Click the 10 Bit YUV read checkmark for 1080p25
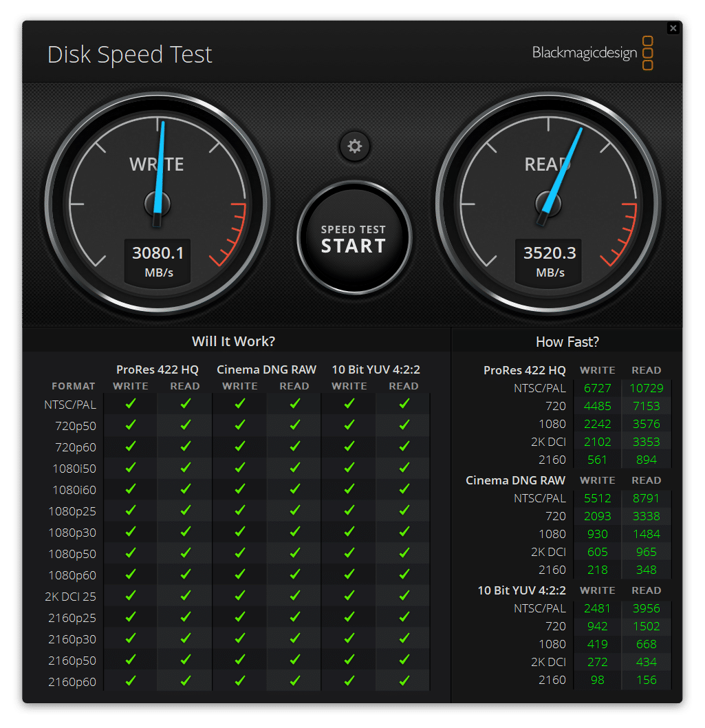The height and width of the screenshot is (728, 705). click(404, 511)
